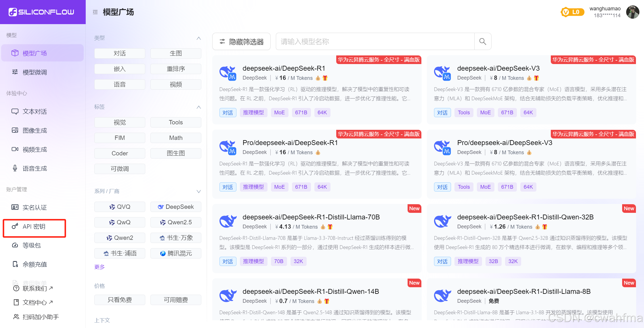The width and height of the screenshot is (644, 328).
Task: Enable the MoE tag filter on DeepSeek-R1
Action: point(279,112)
